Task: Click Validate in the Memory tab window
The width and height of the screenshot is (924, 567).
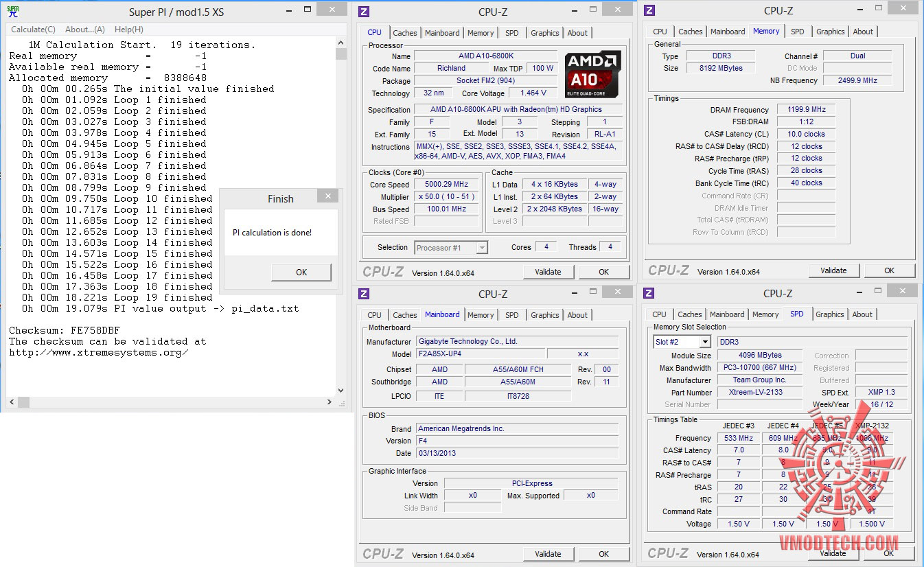Action: tap(833, 270)
